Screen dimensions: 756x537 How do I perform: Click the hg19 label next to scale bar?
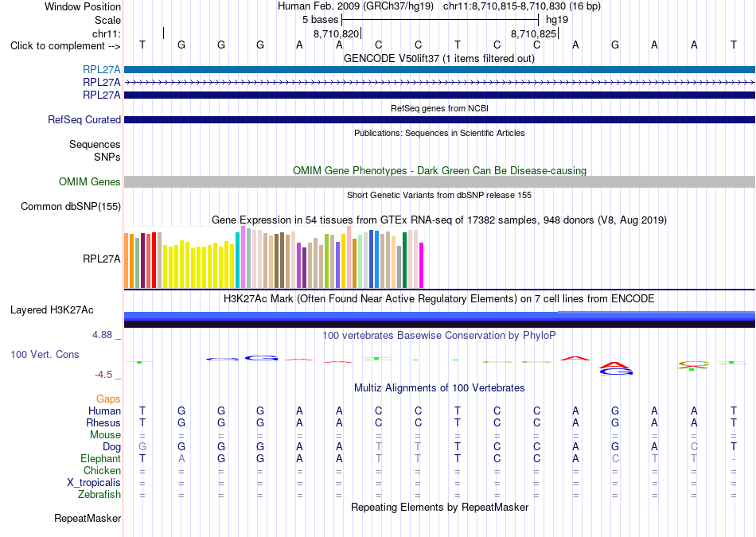[x=557, y=20]
